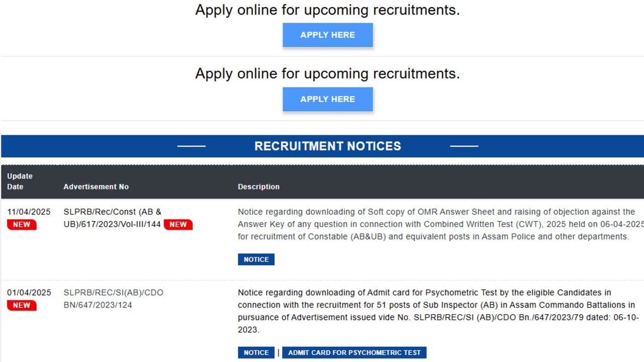Click red NEW badge under 01/04/2025 date

(22, 305)
